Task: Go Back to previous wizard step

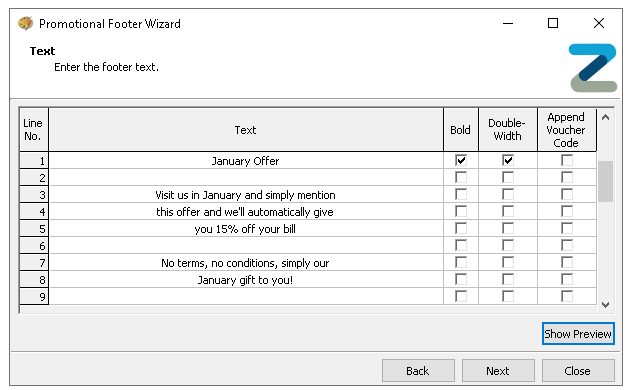Action: click(418, 371)
